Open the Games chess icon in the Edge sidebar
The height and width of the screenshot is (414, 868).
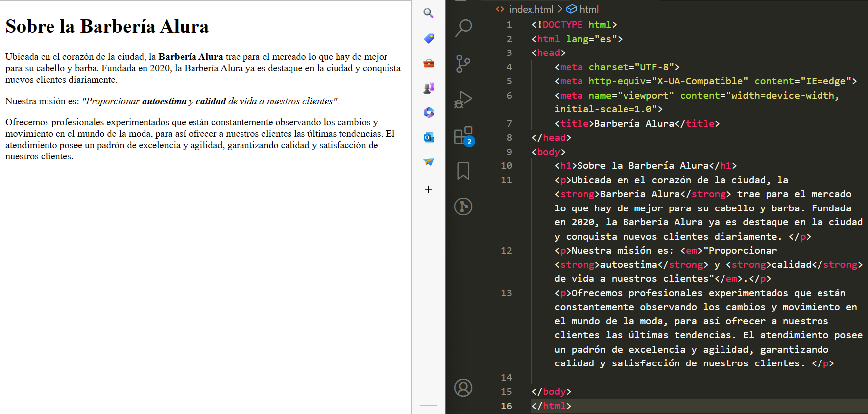click(x=429, y=88)
